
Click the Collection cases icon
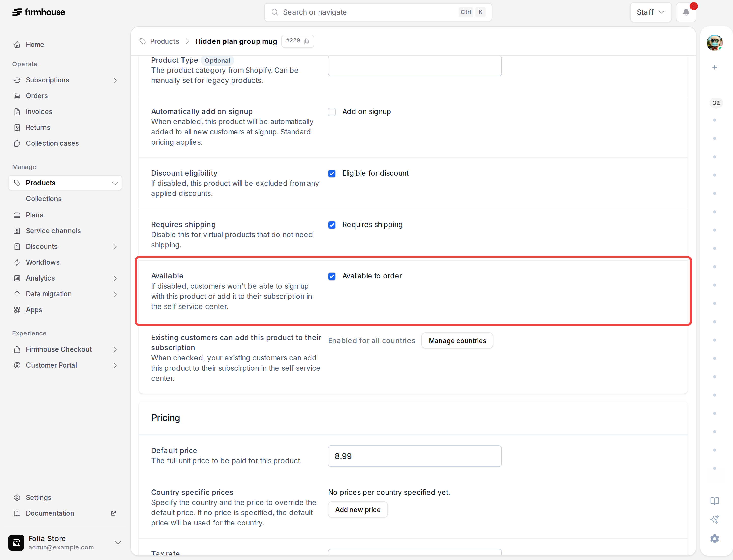[x=17, y=143]
